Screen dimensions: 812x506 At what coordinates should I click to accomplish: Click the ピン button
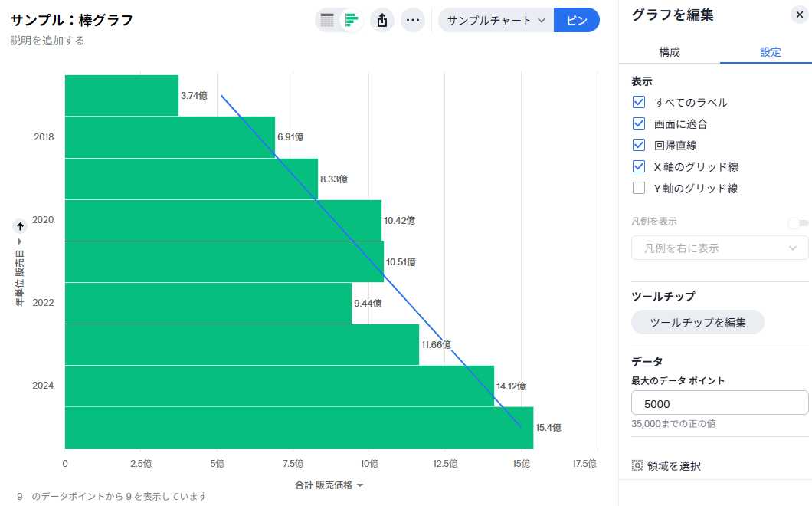pyautogui.click(x=576, y=20)
